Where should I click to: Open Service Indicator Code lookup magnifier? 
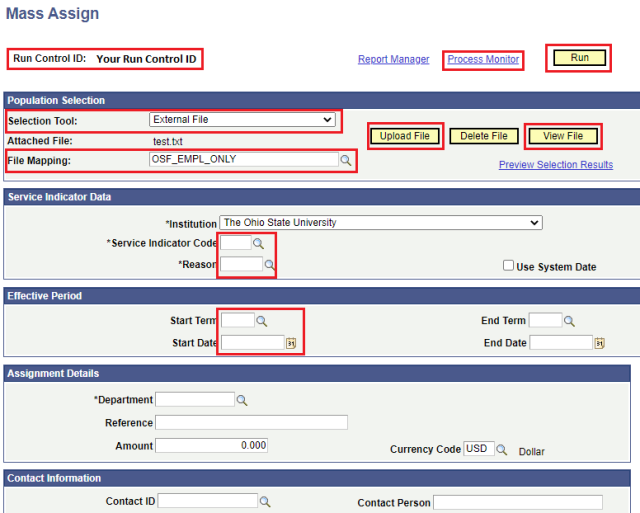[x=258, y=244]
